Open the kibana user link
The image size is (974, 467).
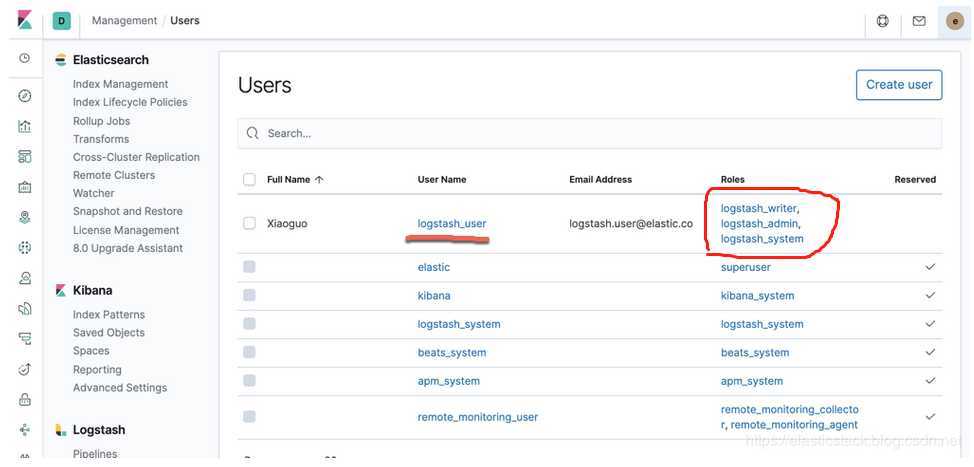coord(434,296)
